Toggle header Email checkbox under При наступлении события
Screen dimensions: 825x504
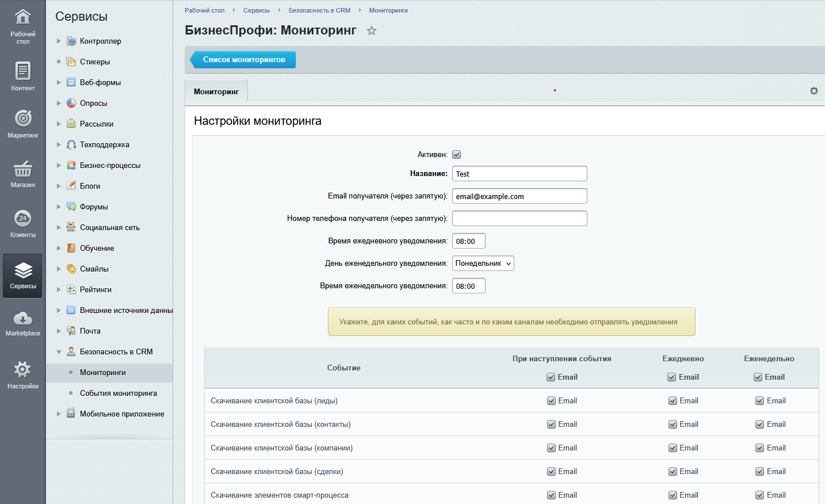pyautogui.click(x=551, y=377)
